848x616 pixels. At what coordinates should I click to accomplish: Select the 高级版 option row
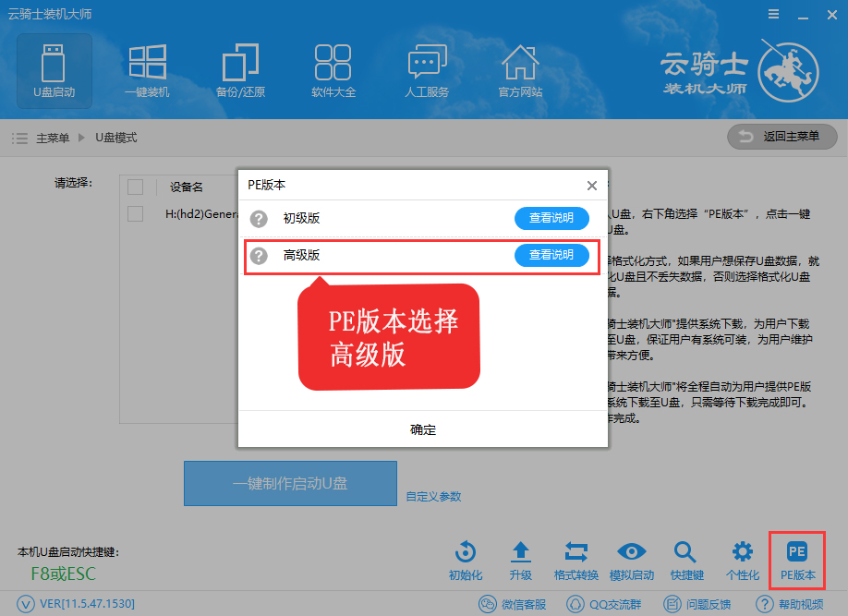(423, 256)
